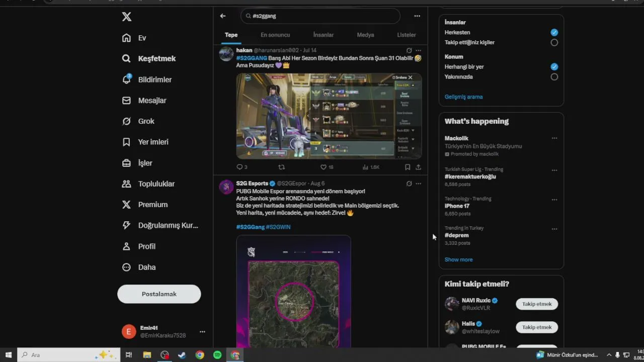Screen dimensions: 644x362
Task: Share hakan's post
Action: point(419,167)
